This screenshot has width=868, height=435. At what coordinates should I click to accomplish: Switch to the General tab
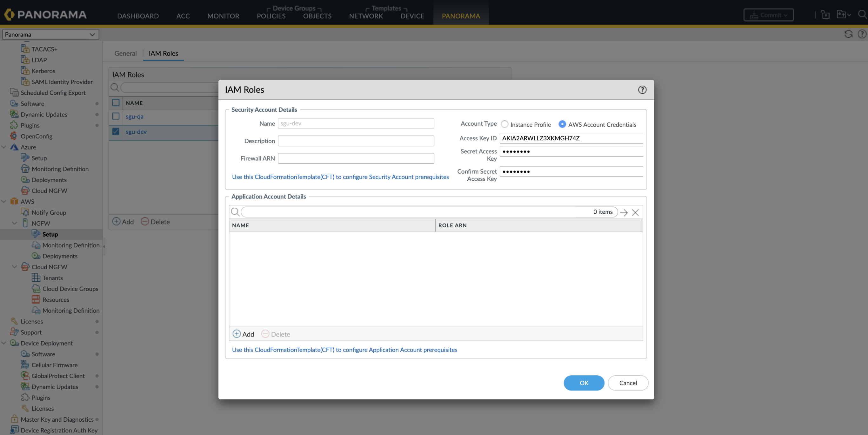[x=125, y=53]
